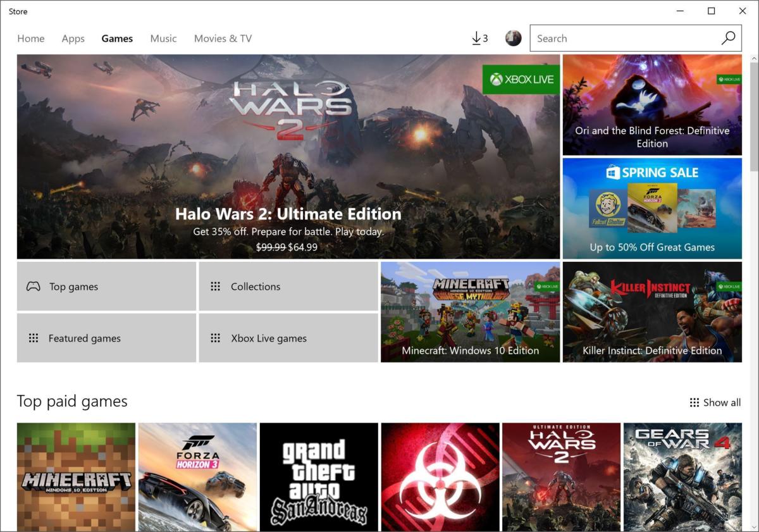Open the Home tab

(30, 39)
